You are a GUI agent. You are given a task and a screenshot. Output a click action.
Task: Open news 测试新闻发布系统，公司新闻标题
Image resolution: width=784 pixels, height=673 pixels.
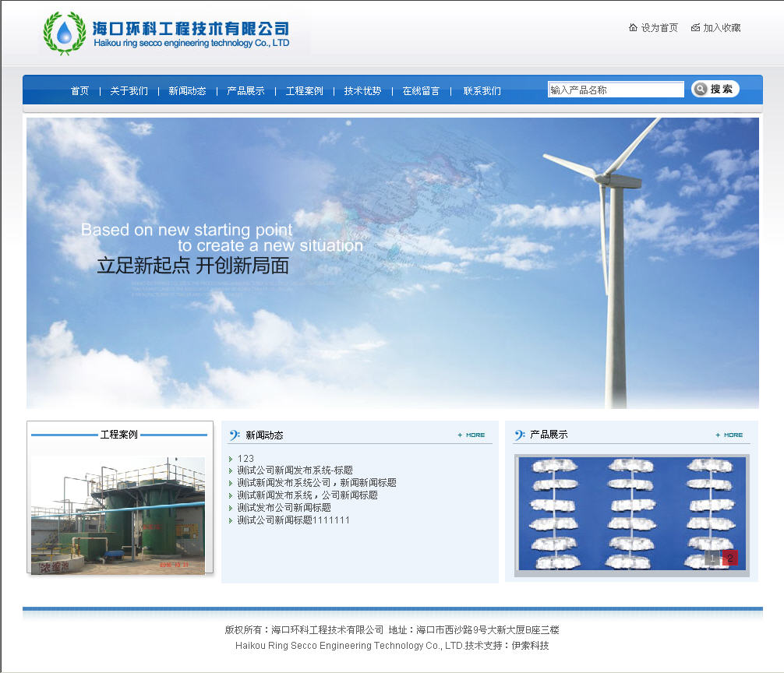click(308, 495)
